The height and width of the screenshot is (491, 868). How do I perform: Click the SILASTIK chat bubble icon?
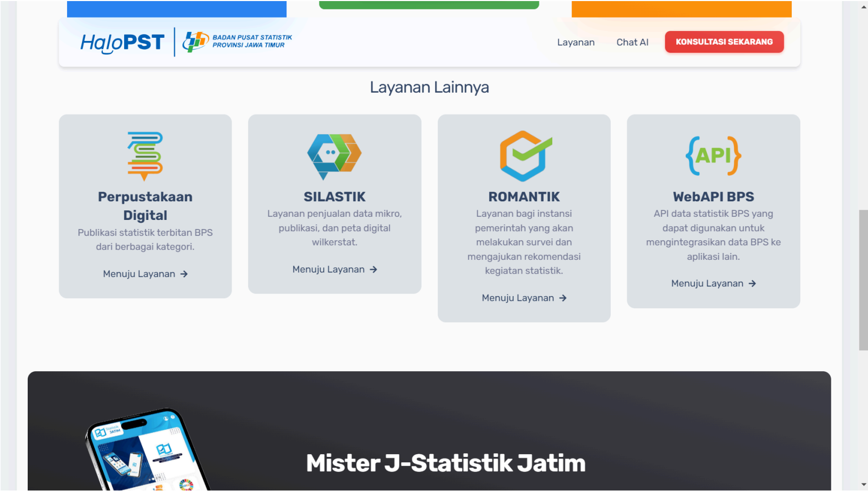[334, 156]
